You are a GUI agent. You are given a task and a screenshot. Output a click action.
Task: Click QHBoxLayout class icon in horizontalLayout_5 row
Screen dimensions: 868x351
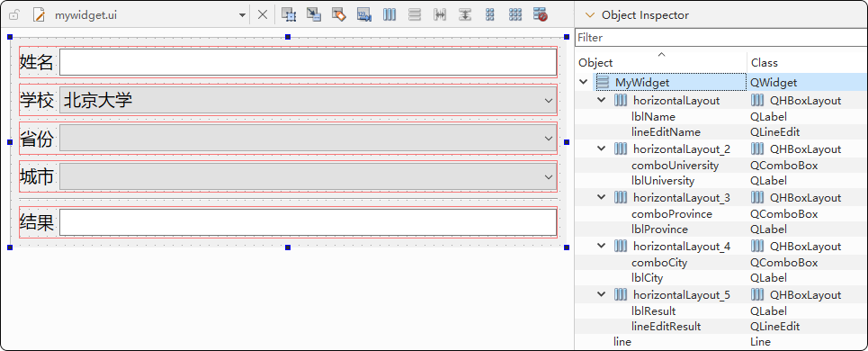757,295
